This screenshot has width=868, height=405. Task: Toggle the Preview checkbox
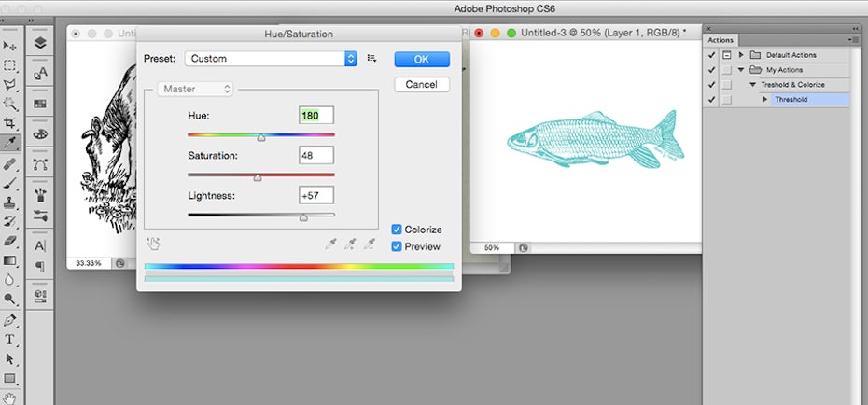pyautogui.click(x=398, y=246)
